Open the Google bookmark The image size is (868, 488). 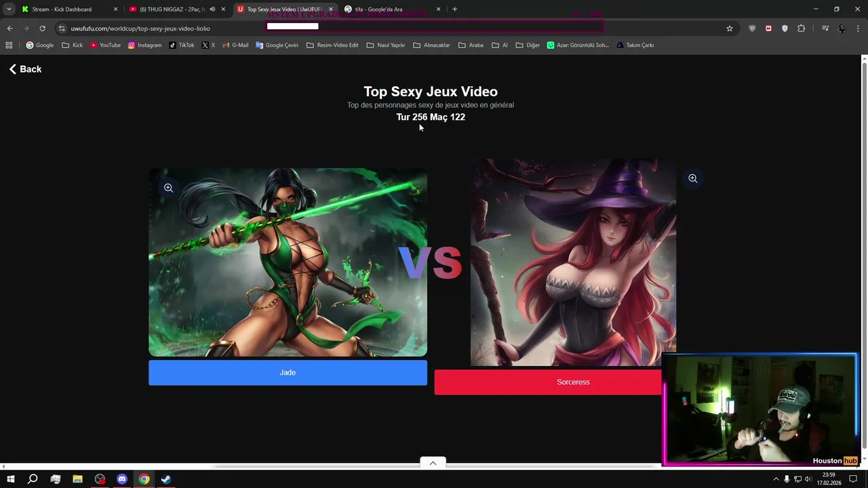click(x=39, y=45)
